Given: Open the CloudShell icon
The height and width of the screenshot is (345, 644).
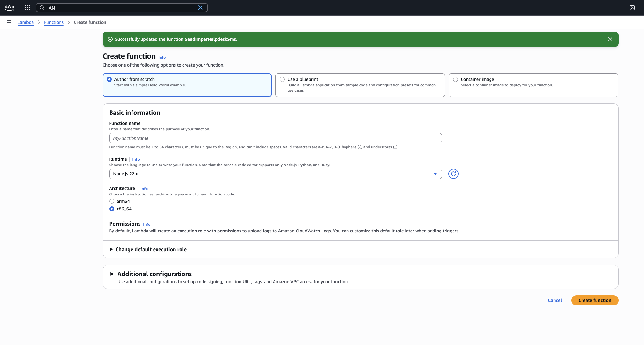Looking at the screenshot, I should (x=632, y=8).
